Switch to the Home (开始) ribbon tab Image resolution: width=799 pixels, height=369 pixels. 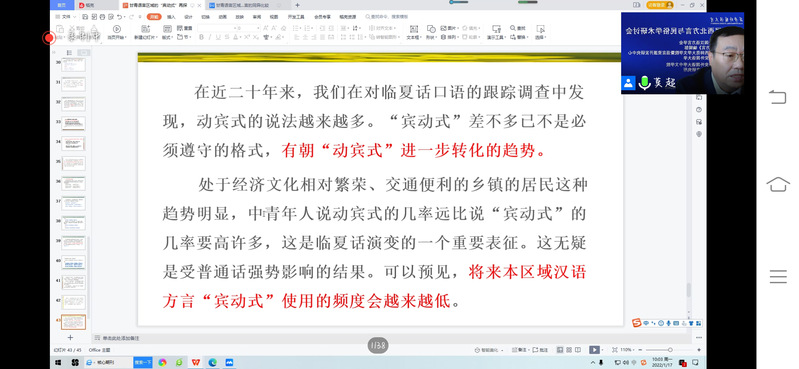click(154, 17)
